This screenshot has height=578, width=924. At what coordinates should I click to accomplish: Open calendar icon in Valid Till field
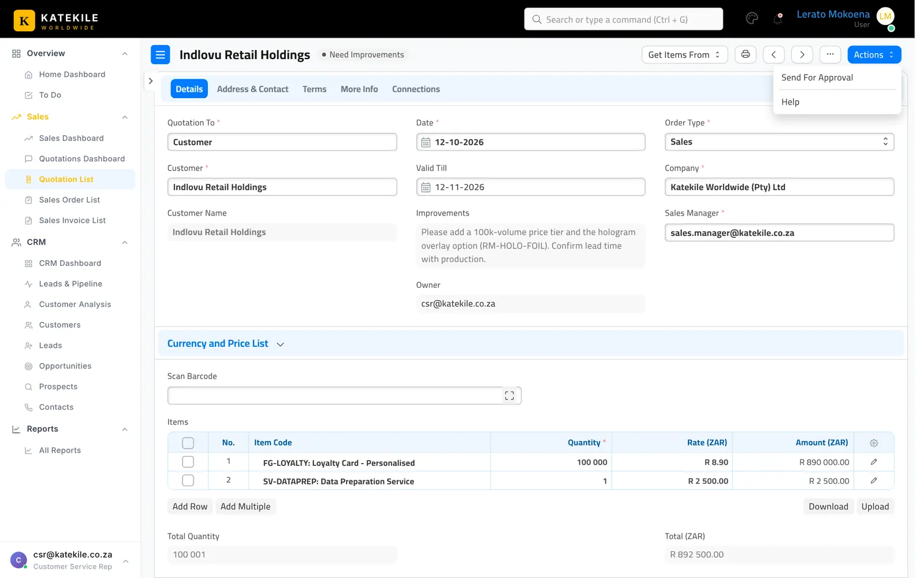click(x=426, y=187)
